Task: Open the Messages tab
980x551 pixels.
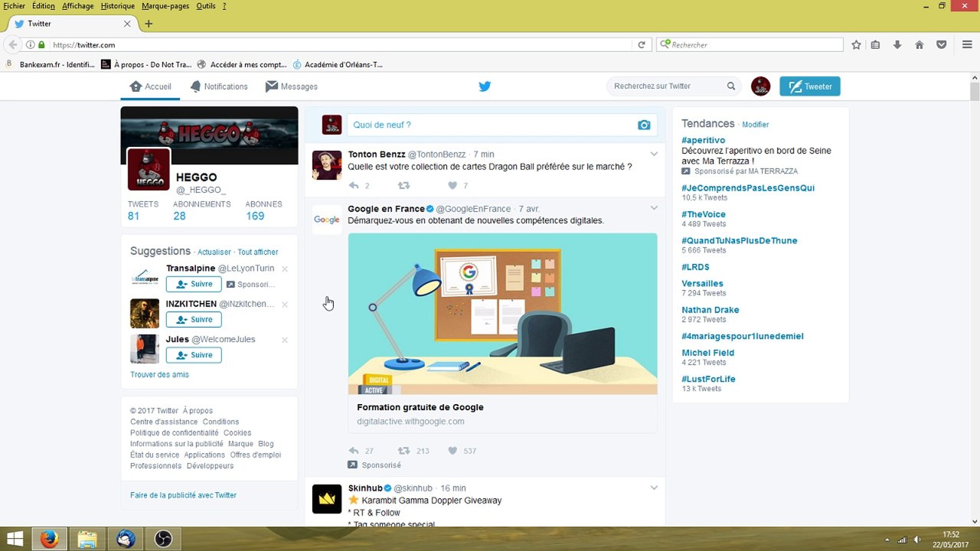Action: pyautogui.click(x=292, y=86)
